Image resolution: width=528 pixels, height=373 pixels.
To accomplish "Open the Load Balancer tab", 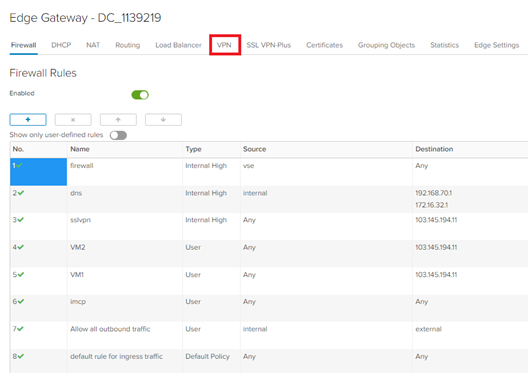I will (x=178, y=45).
